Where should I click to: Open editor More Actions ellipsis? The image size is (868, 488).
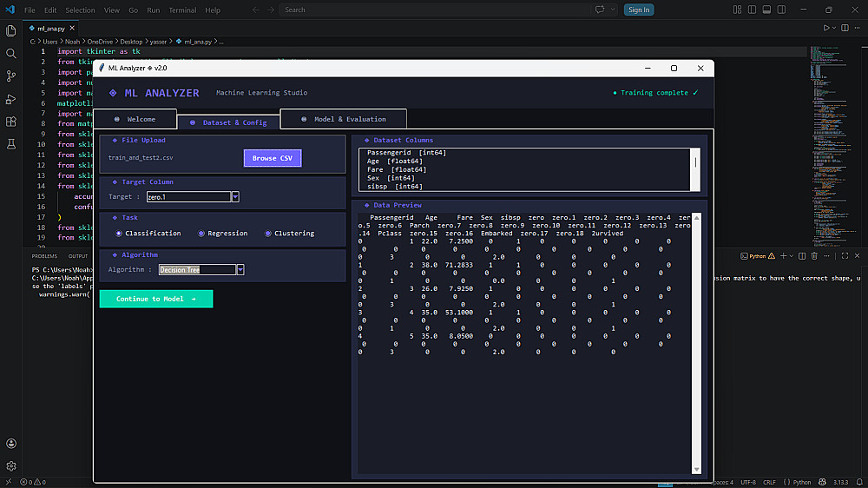pyautogui.click(x=858, y=28)
